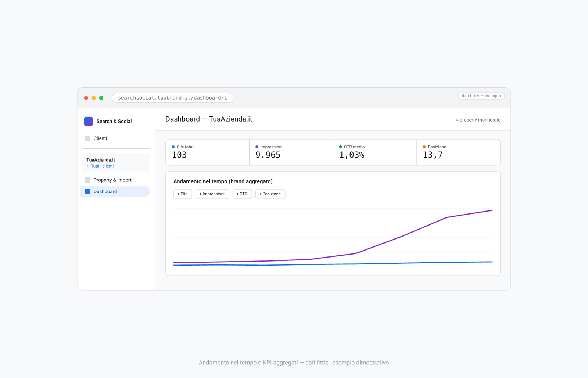This screenshot has height=378, width=588.
Task: Click the browser address bar URL
Action: [x=172, y=98]
